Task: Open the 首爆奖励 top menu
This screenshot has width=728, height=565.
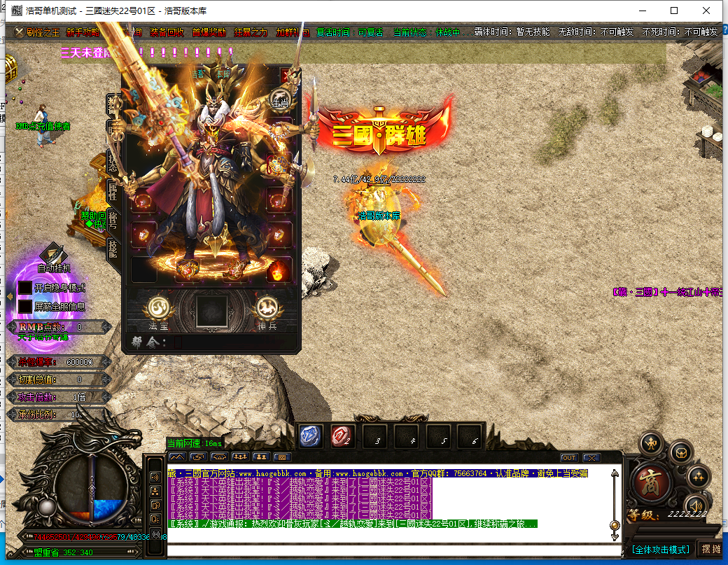Action: tap(209, 32)
